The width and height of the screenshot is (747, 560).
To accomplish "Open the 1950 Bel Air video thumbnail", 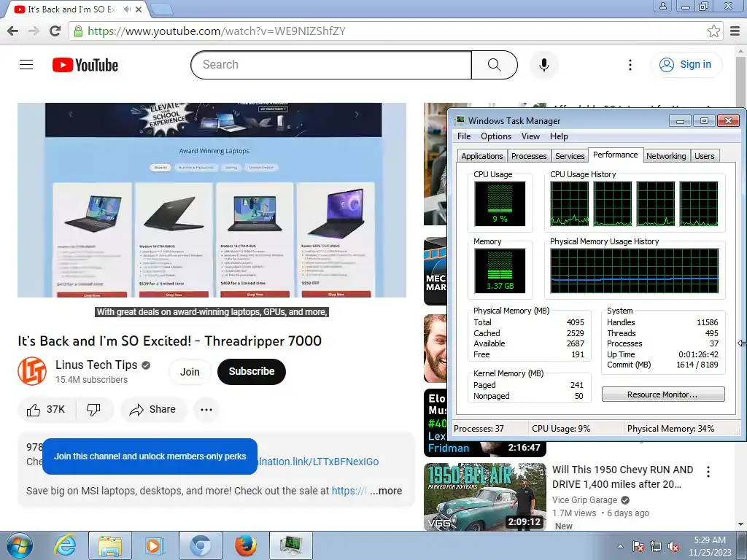I will 485,497.
